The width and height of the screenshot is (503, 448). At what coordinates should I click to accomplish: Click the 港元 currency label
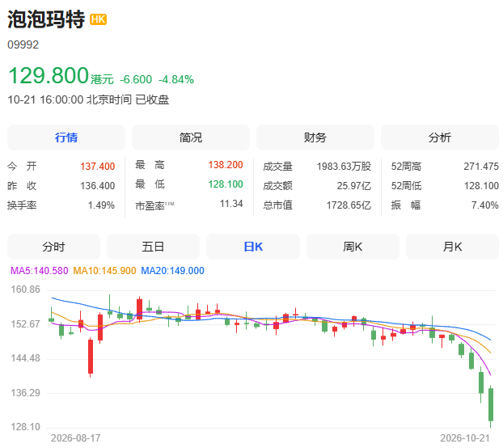[x=102, y=79]
